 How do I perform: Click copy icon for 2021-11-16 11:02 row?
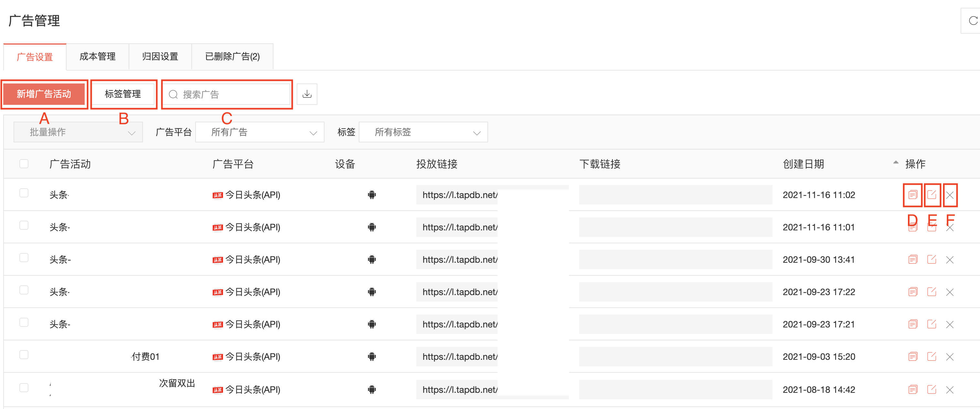click(912, 195)
